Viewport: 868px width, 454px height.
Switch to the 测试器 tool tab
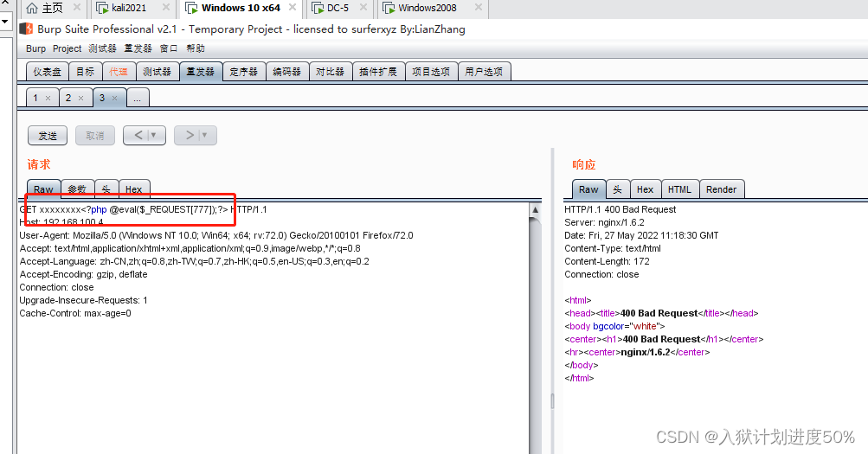click(158, 71)
